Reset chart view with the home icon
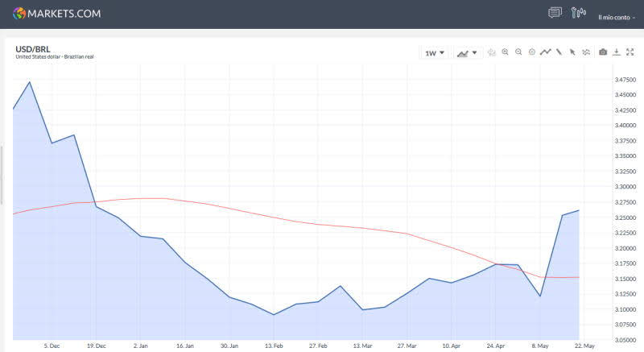Viewport: 644px width, 352px height. (x=532, y=52)
